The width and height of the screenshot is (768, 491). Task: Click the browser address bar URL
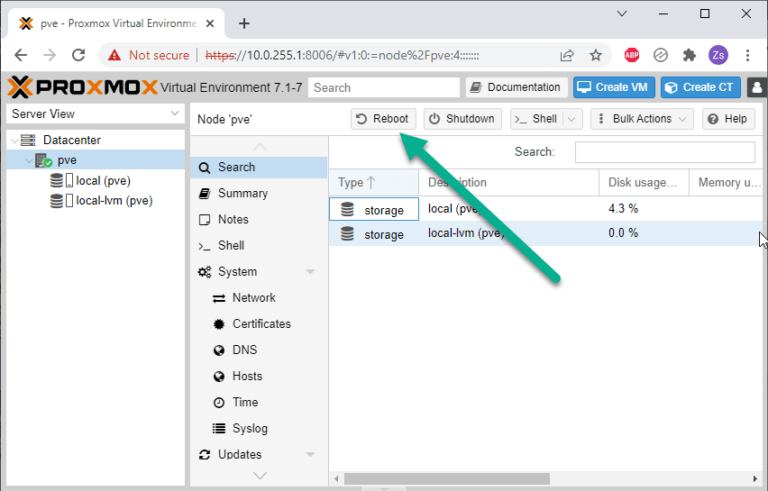(342, 55)
